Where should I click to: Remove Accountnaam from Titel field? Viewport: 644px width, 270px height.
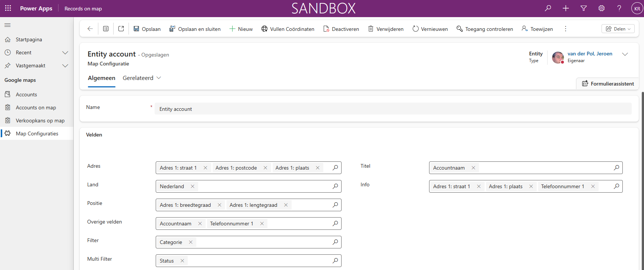pyautogui.click(x=473, y=168)
